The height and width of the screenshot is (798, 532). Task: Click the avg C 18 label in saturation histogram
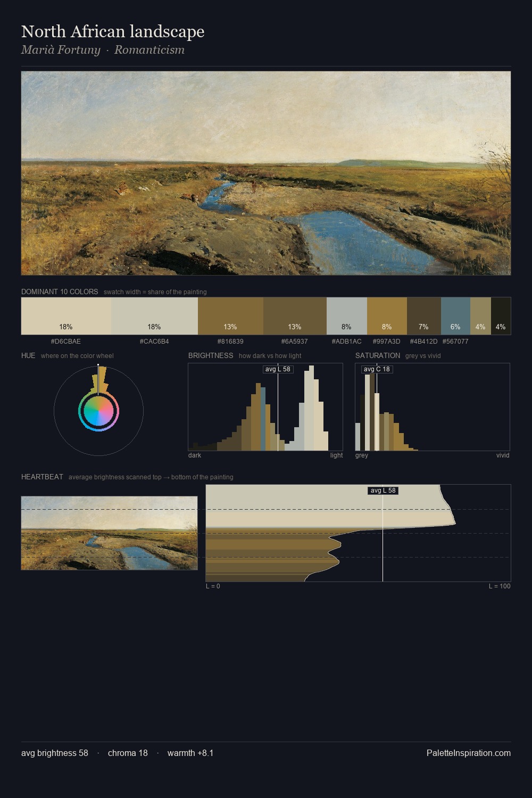click(x=377, y=369)
